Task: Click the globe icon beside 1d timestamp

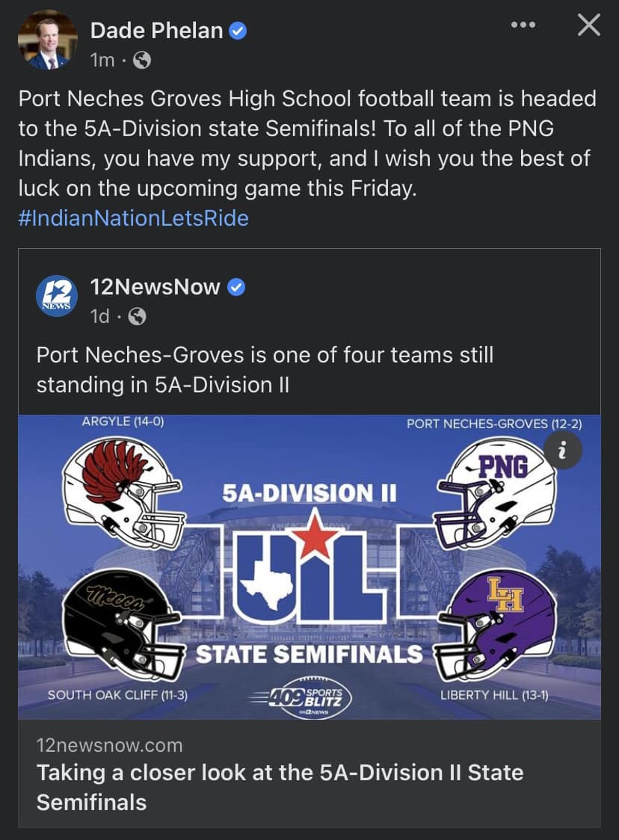Action: tap(138, 317)
